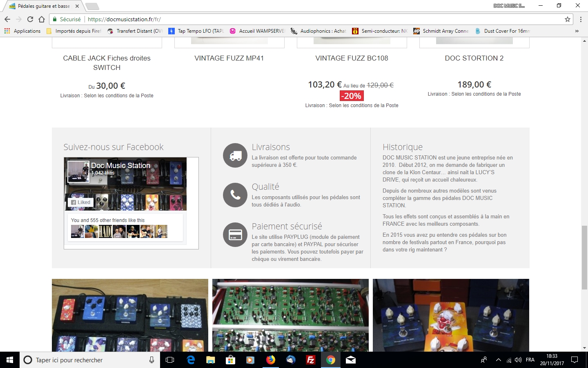Image resolution: width=588 pixels, height=368 pixels.
Task: Go to browser home page icon
Action: pos(42,19)
